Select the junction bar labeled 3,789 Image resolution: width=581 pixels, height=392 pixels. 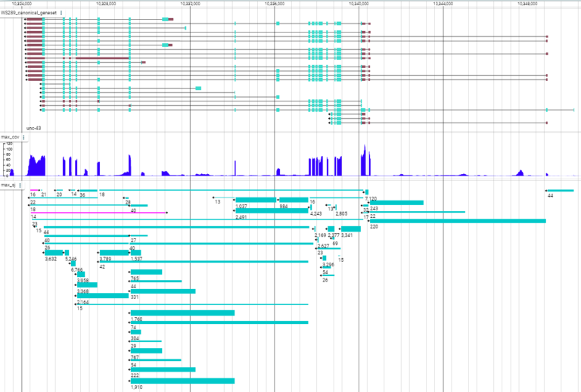tap(113, 253)
